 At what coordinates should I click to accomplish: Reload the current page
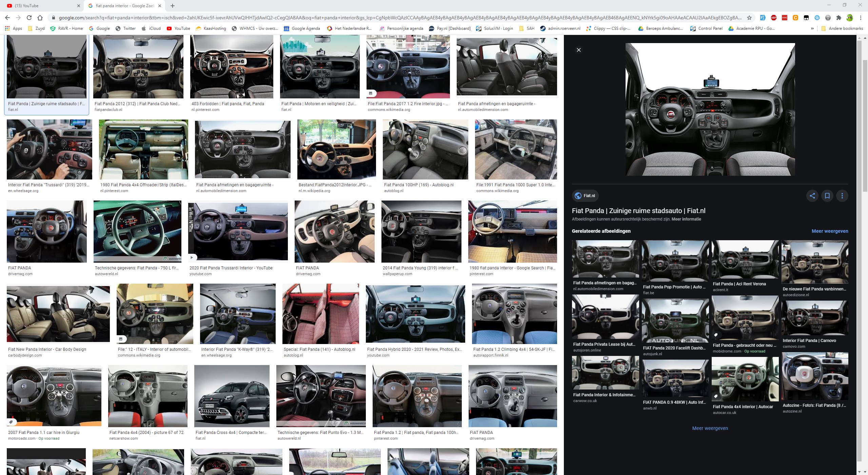click(29, 18)
